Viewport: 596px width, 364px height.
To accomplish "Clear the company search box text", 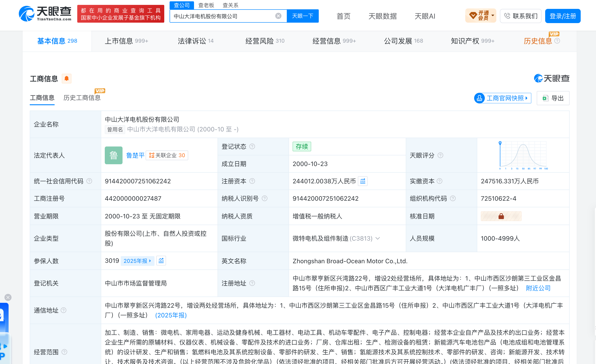I will coord(278,16).
